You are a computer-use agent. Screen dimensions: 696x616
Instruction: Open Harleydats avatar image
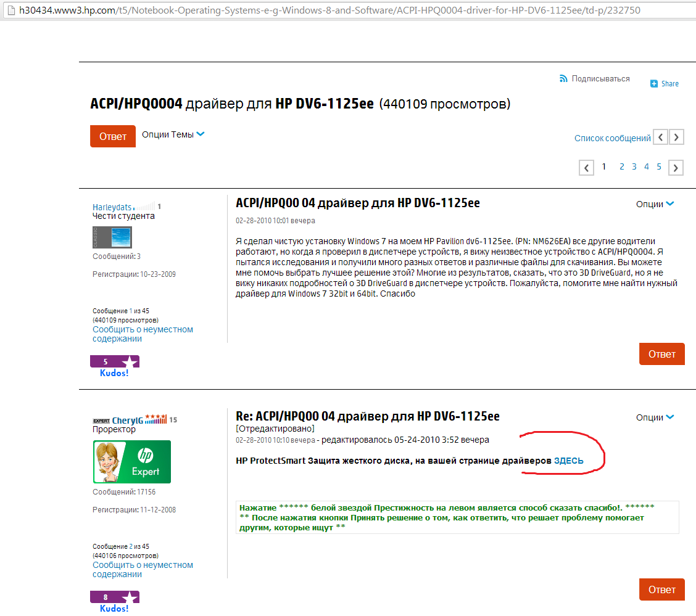pos(112,237)
